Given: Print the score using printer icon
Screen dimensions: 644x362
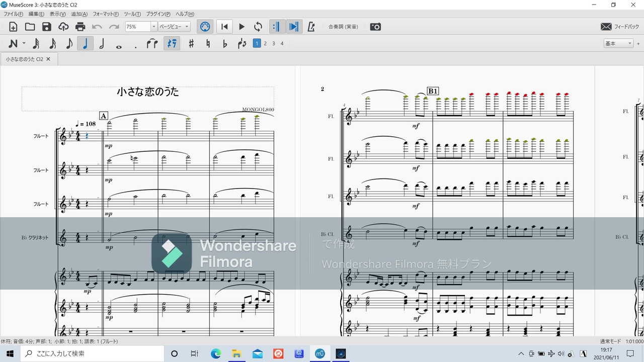Looking at the screenshot, I should tap(80, 27).
